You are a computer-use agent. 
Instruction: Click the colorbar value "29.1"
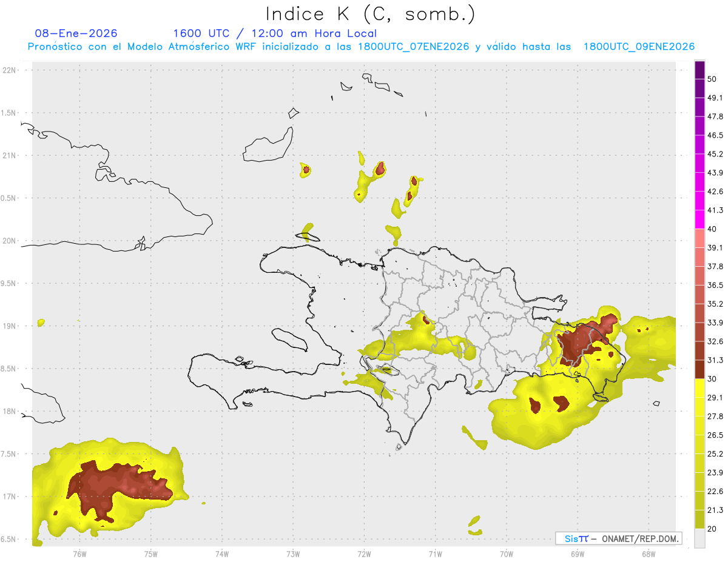click(x=715, y=398)
